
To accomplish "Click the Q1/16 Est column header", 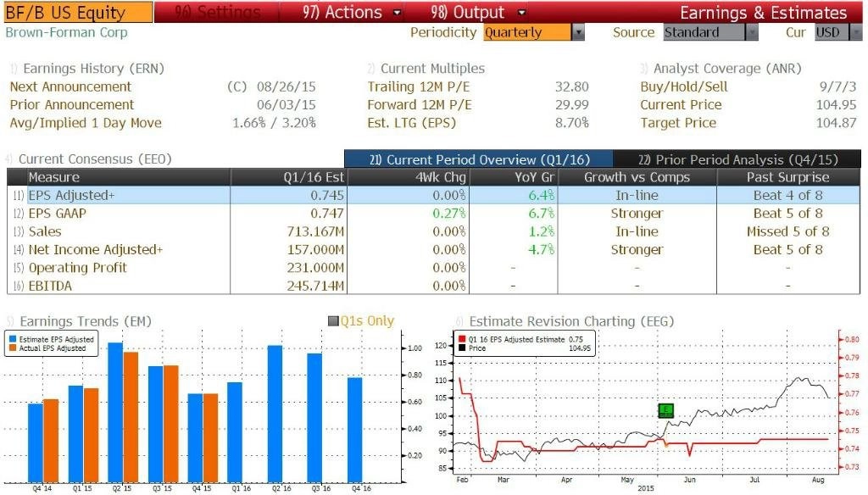I will pyautogui.click(x=288, y=177).
